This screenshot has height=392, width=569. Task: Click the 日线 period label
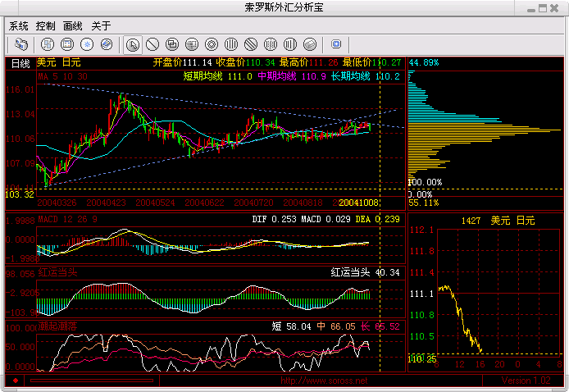20,63
